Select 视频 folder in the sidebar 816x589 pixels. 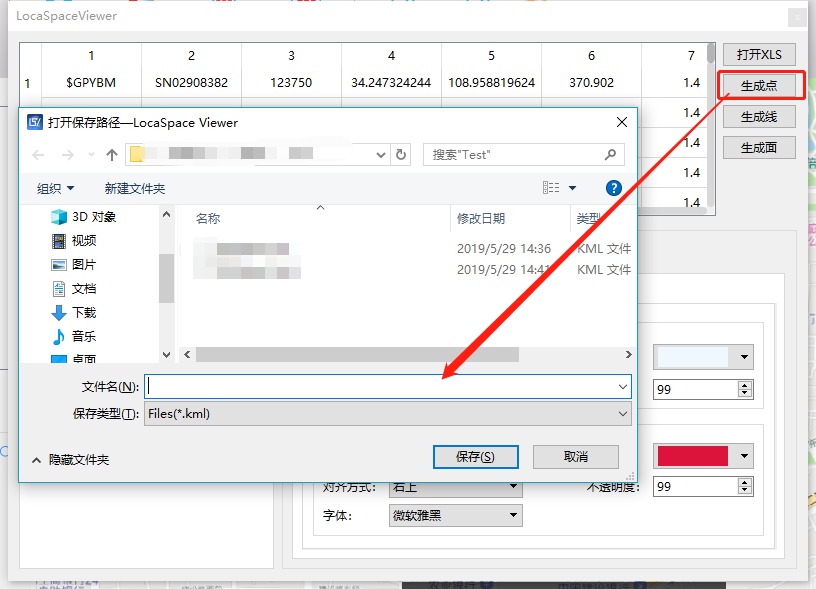coord(74,240)
